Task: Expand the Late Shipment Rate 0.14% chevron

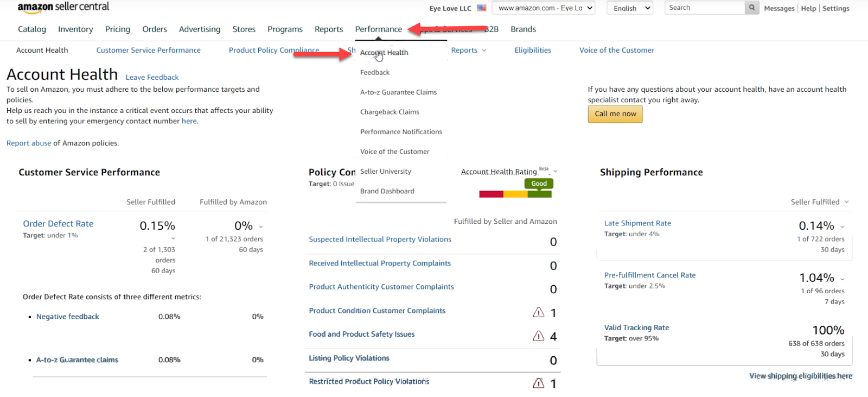Action: (843, 227)
